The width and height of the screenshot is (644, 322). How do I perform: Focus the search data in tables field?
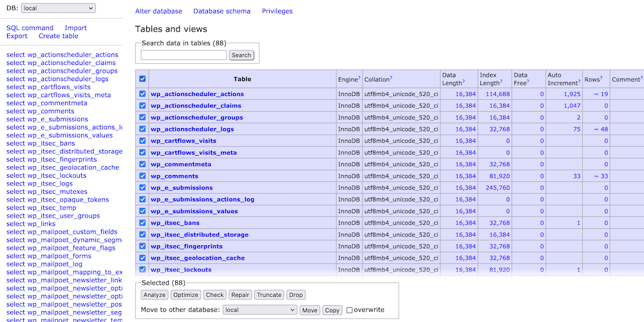tap(184, 55)
